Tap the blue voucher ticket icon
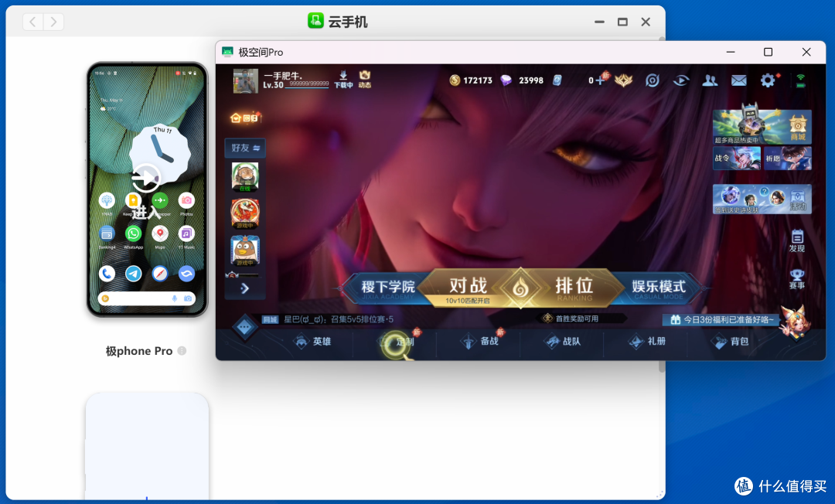 tap(557, 80)
